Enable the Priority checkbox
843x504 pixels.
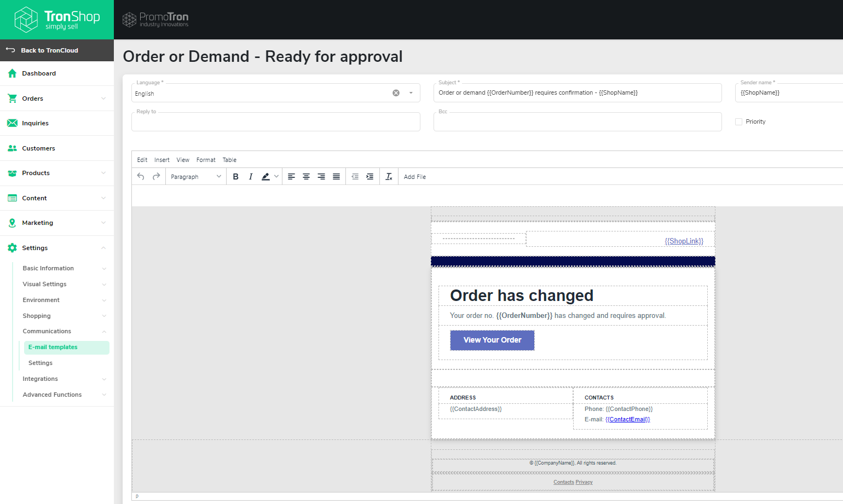738,121
